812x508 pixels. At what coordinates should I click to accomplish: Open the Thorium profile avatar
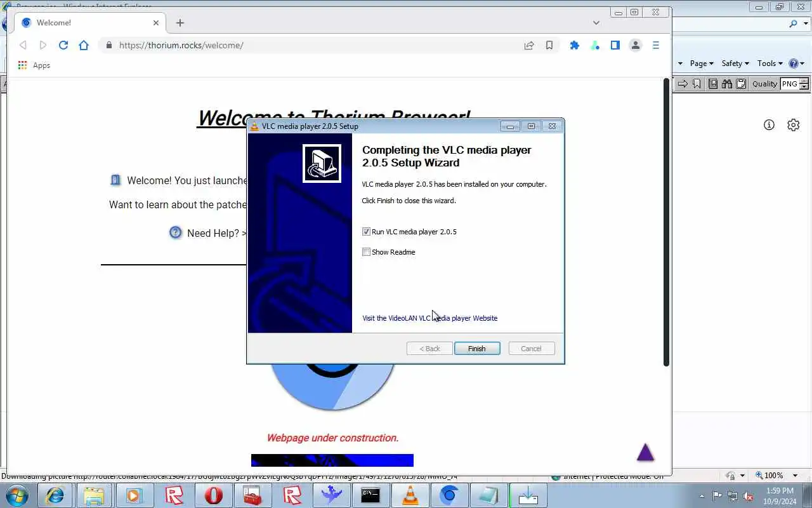[x=635, y=45]
